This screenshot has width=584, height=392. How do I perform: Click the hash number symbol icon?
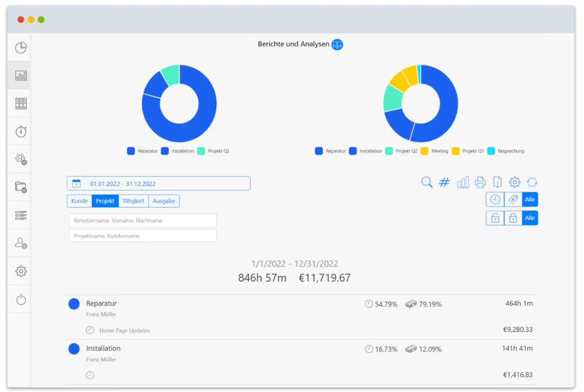[x=444, y=182]
